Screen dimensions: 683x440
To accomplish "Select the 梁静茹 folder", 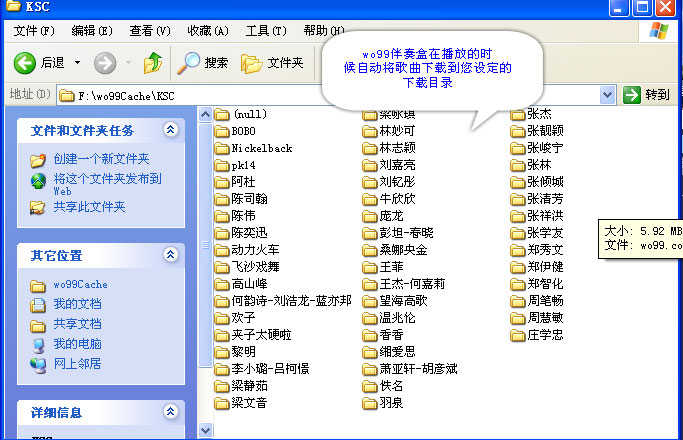I will (241, 386).
